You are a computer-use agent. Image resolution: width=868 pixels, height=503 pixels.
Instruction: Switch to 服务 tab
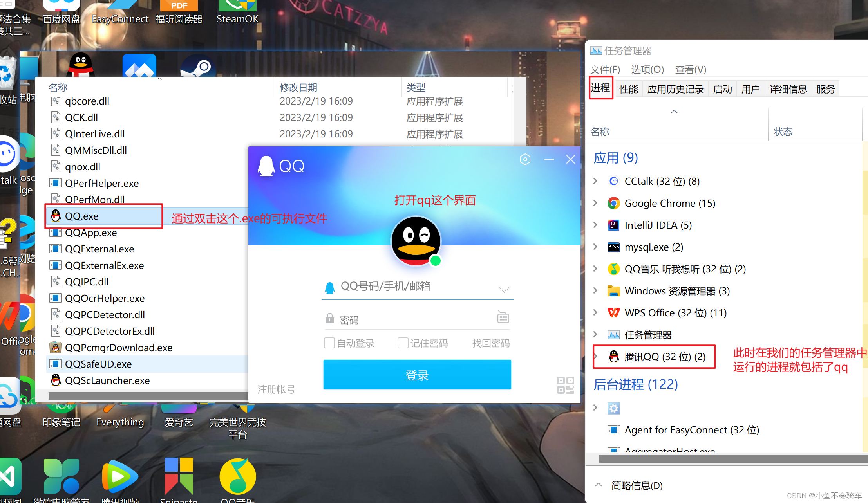click(x=826, y=89)
